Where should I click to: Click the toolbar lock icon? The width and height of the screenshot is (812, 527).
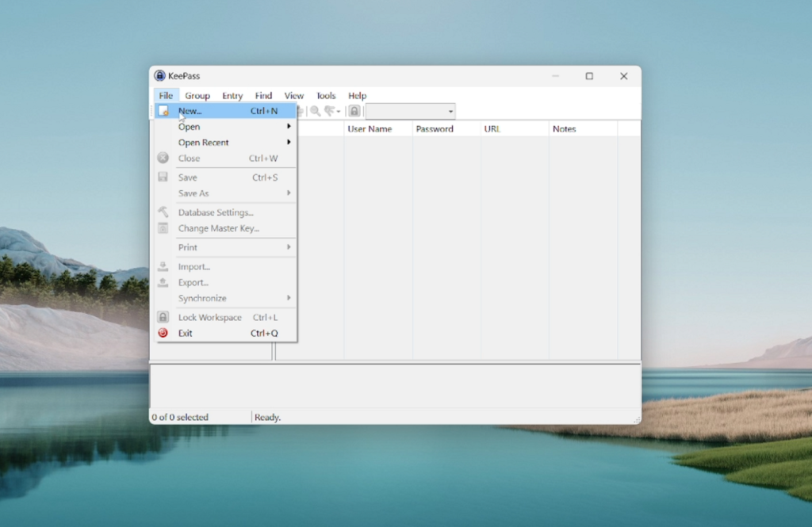click(354, 111)
